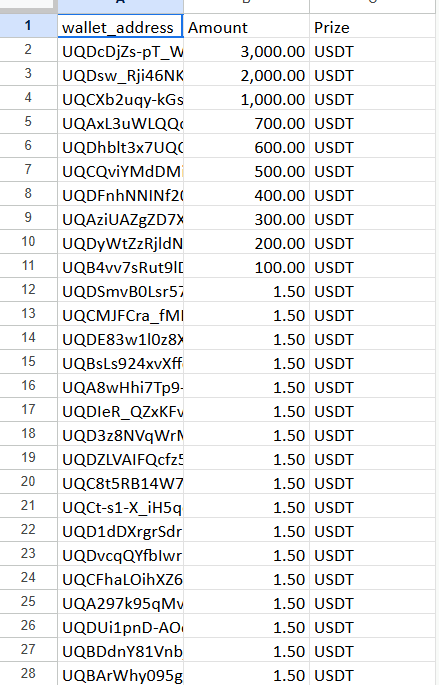439x685 pixels.
Task: Click the 1.50 amount in row 20
Action: click(x=246, y=482)
